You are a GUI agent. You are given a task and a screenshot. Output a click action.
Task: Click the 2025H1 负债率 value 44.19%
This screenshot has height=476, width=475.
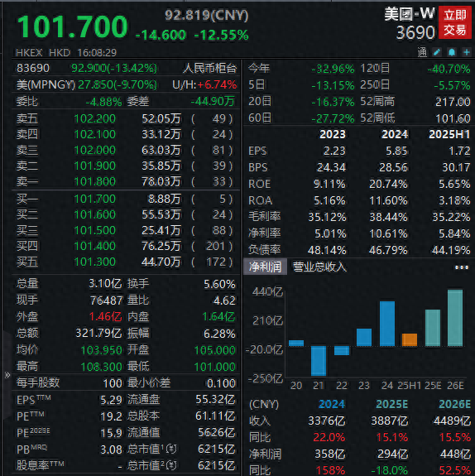pyautogui.click(x=451, y=250)
